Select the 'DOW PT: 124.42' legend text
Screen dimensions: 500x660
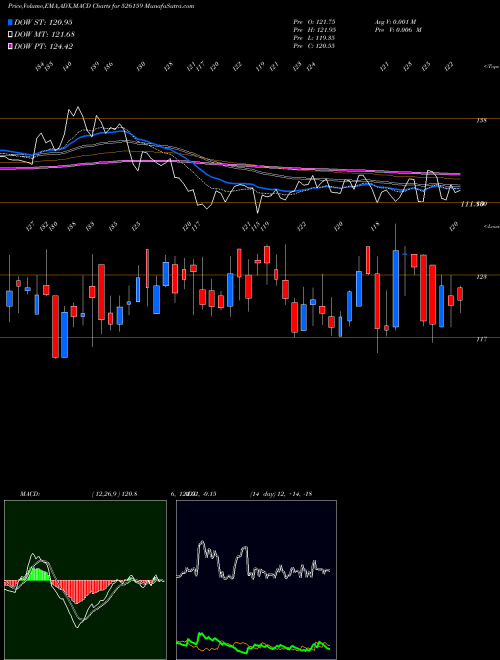tap(44, 46)
